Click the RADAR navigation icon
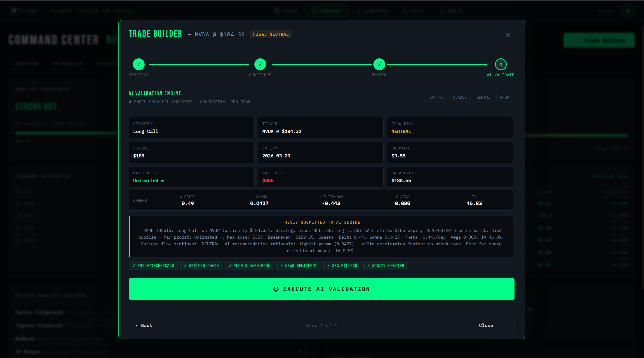644x358 pixels. tap(277, 11)
